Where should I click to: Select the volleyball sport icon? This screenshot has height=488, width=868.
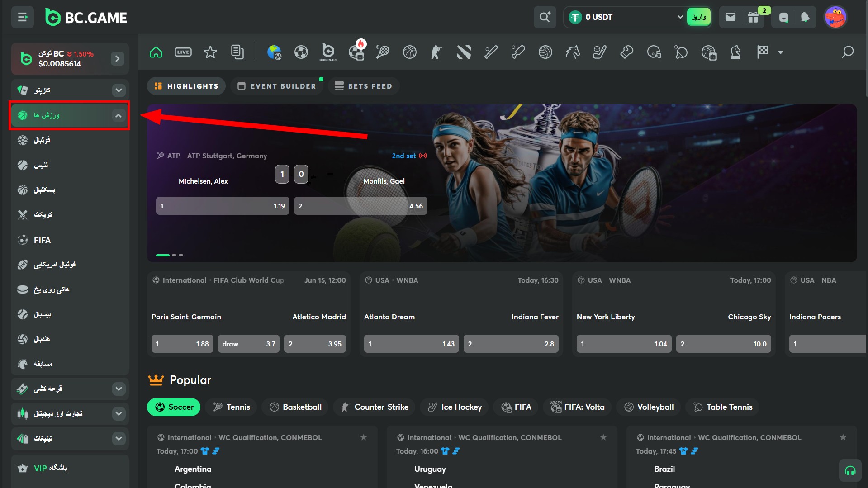click(545, 52)
